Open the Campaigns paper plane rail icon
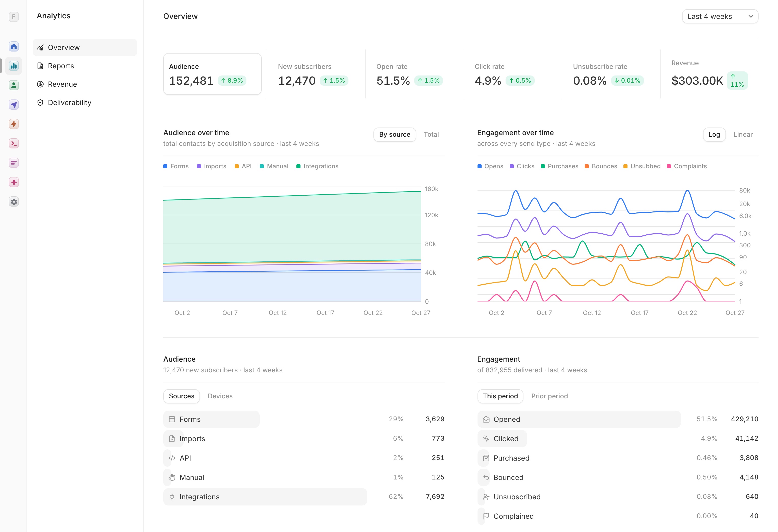The height and width of the screenshot is (532, 778). coord(14,105)
